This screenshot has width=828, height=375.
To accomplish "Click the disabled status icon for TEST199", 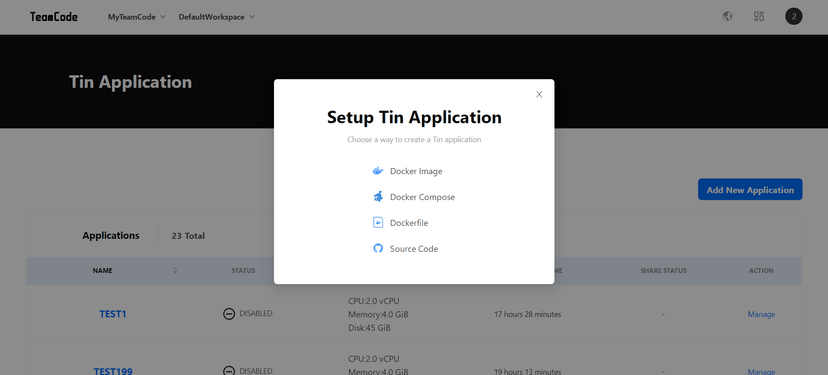I will [229, 371].
